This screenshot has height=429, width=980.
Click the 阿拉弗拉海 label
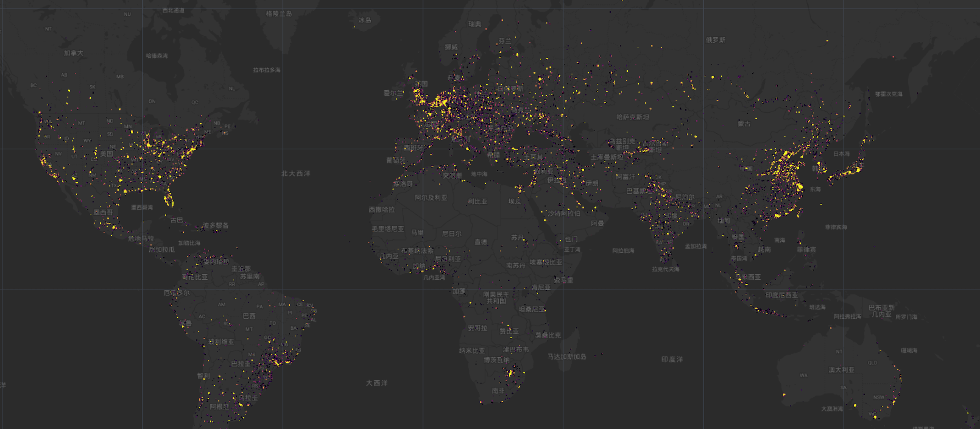pos(848,316)
